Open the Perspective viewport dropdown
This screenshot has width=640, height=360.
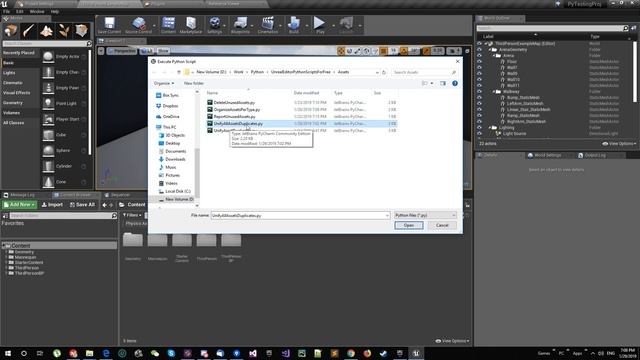122,51
